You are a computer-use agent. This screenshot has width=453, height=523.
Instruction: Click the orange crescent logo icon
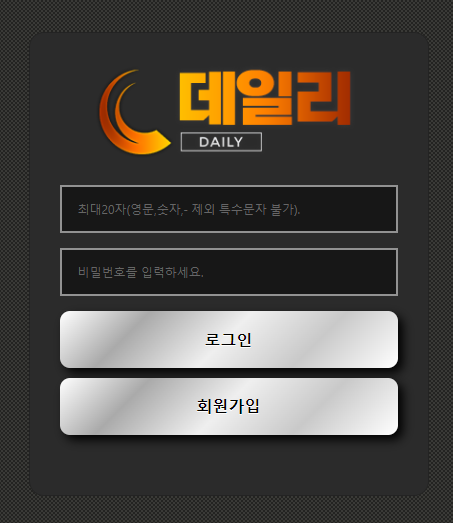point(133,112)
